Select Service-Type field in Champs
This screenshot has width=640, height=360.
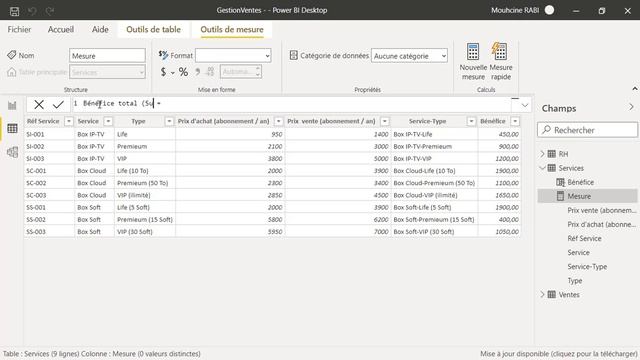coord(587,267)
